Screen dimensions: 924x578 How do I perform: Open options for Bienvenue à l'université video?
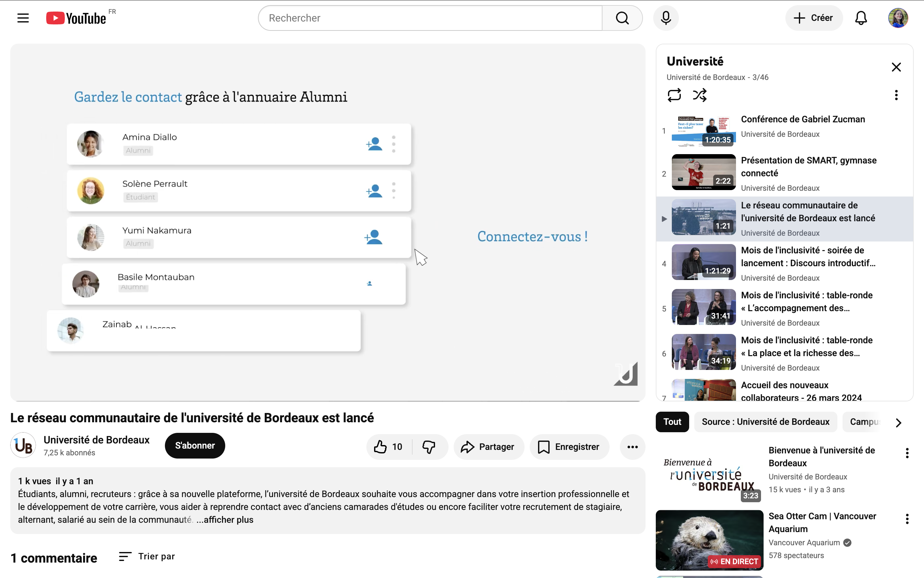click(x=907, y=453)
